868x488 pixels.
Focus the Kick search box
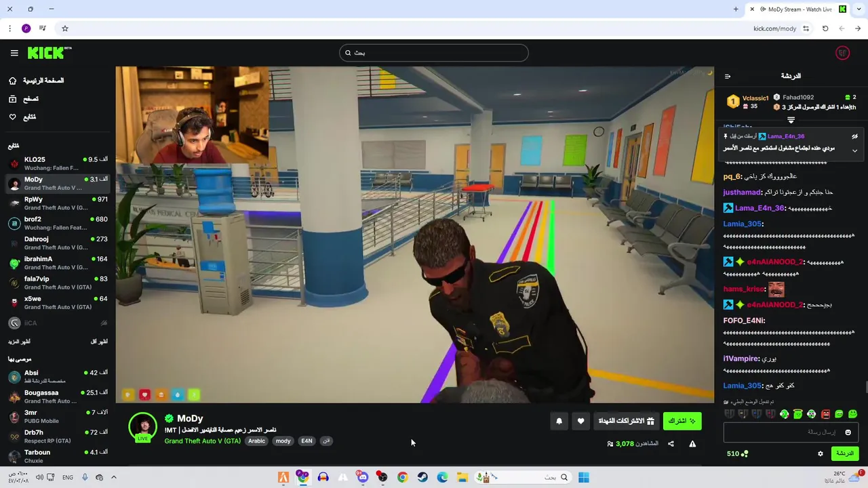[434, 53]
